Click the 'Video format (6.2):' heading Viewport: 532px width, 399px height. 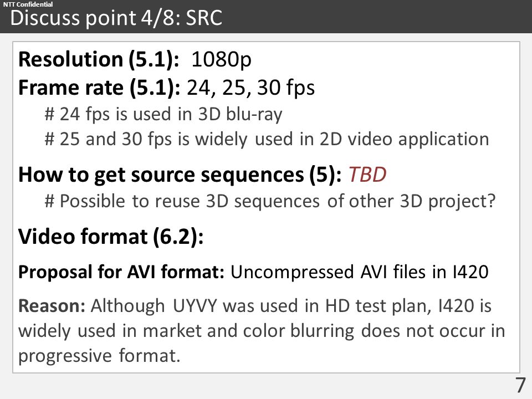(x=111, y=236)
